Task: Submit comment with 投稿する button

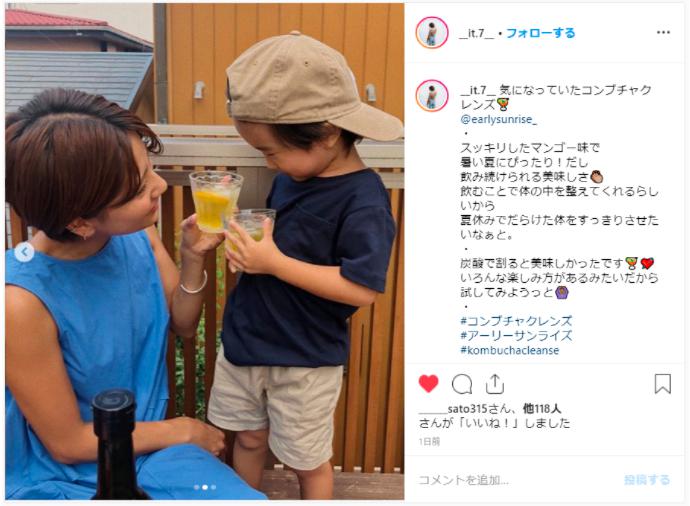Action: (647, 480)
